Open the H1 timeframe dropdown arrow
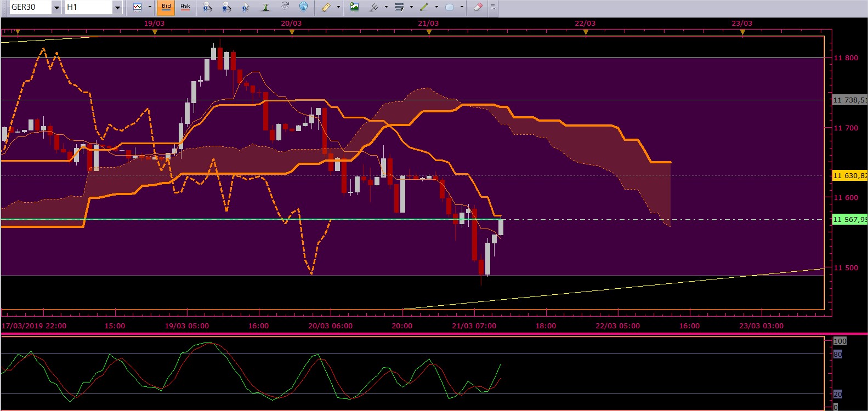The width and height of the screenshot is (868, 411). click(117, 7)
